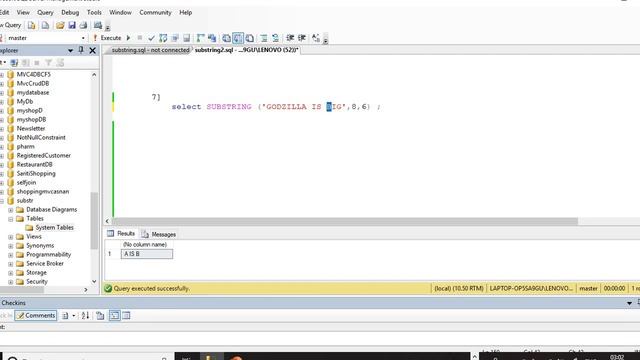
Task: Click the Database Engine Query icon beside New Query
Action: point(31,25)
